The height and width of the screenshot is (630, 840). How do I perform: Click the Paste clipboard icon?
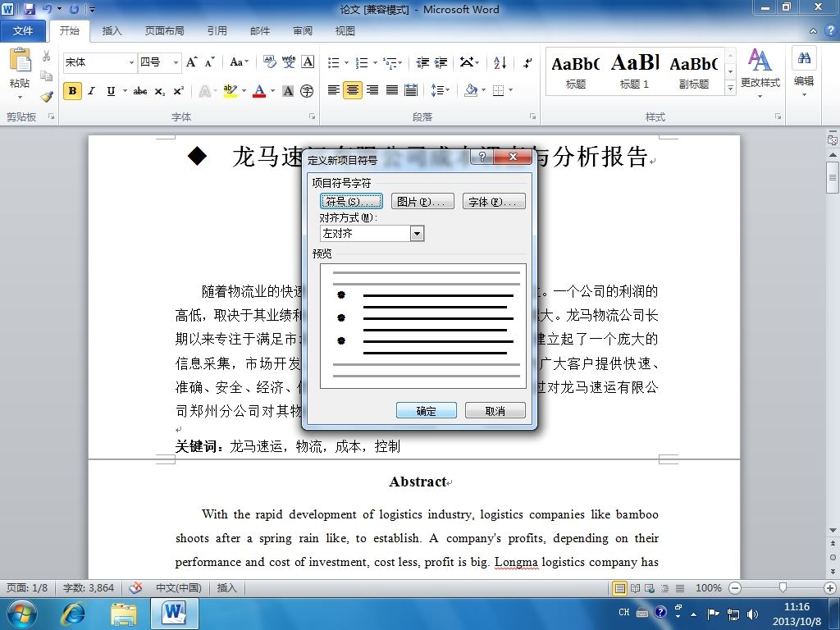[x=20, y=60]
